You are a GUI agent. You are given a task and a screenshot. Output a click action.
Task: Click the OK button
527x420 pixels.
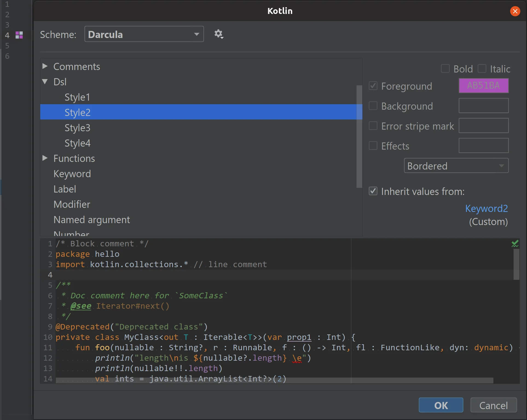coord(441,405)
